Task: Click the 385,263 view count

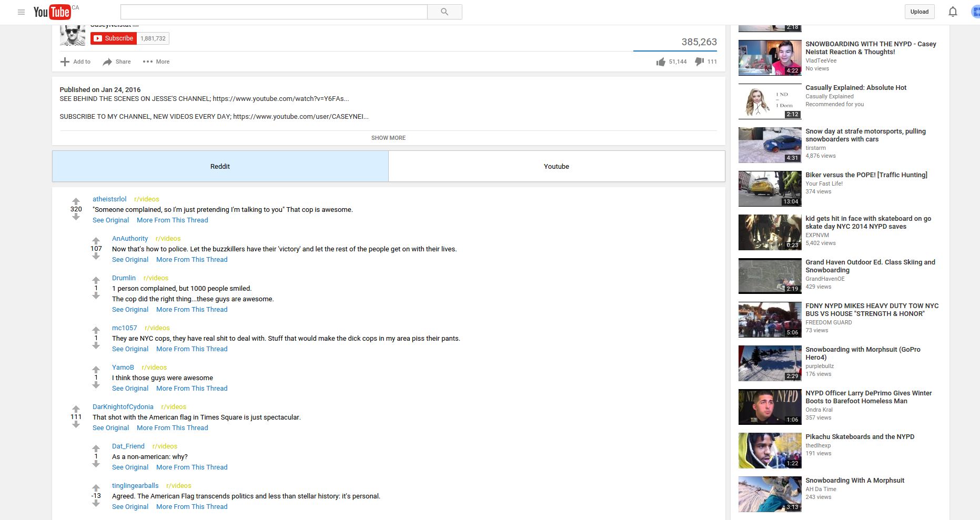Action: point(699,42)
